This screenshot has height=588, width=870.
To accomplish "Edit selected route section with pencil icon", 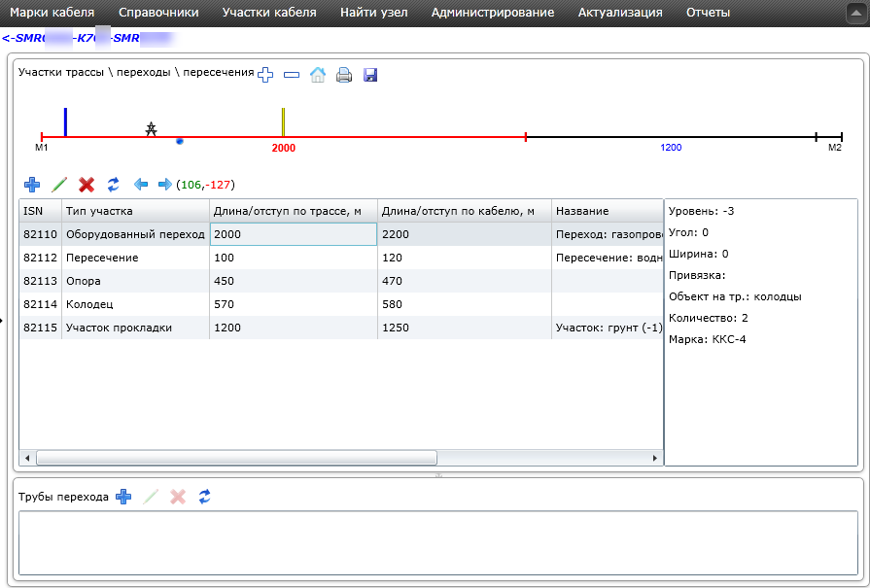I will pos(59,184).
